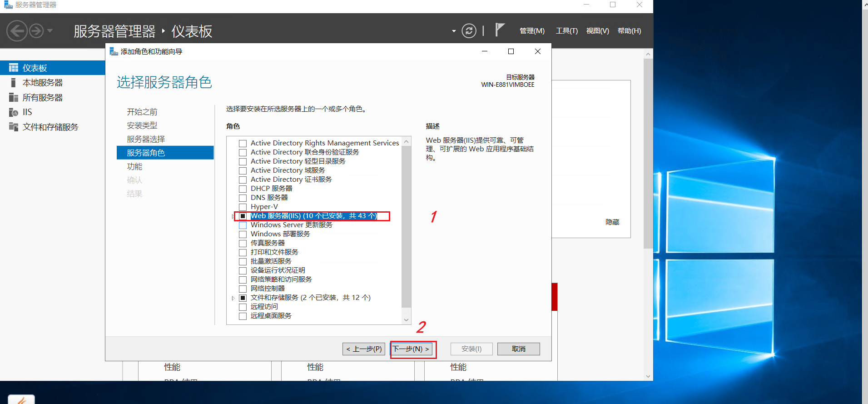Click the taskbar application icon at bottom left
The height and width of the screenshot is (404, 868).
point(21,400)
